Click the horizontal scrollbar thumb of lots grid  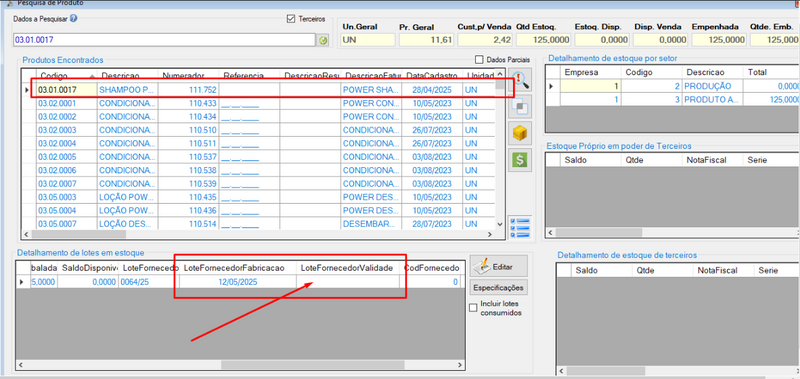(x=313, y=365)
